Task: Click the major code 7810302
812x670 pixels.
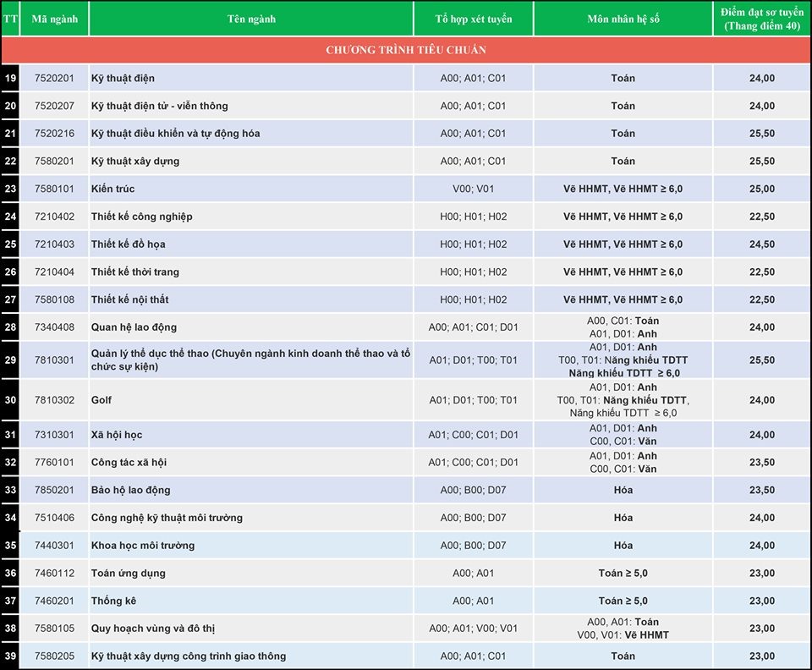Action: point(54,400)
